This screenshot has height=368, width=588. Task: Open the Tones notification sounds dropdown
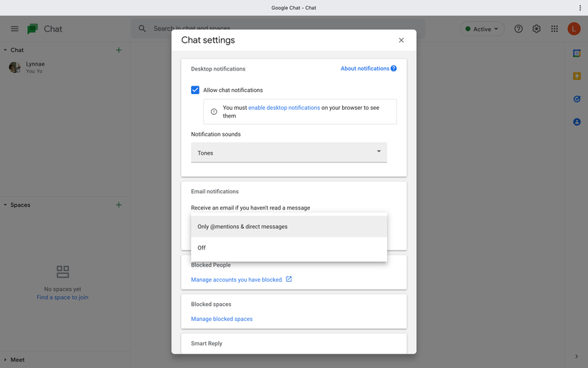pos(289,153)
